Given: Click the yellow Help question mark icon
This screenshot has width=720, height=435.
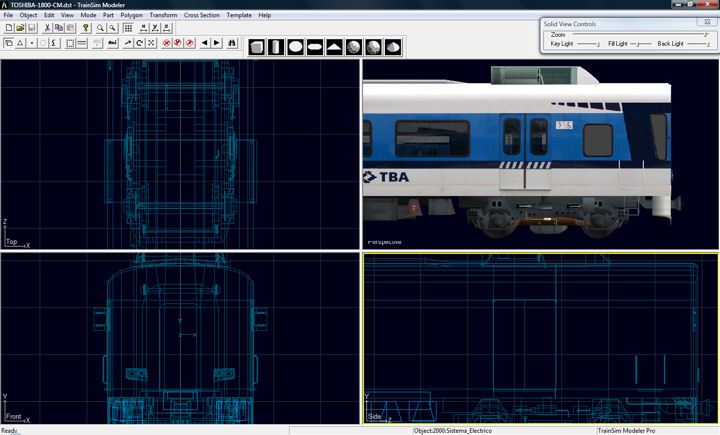Looking at the screenshot, I should (x=86, y=29).
